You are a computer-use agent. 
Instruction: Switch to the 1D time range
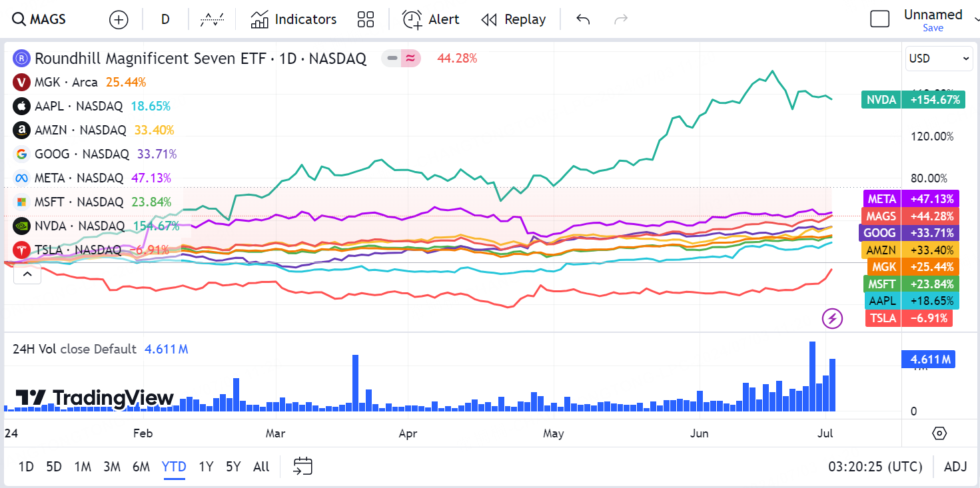26,467
